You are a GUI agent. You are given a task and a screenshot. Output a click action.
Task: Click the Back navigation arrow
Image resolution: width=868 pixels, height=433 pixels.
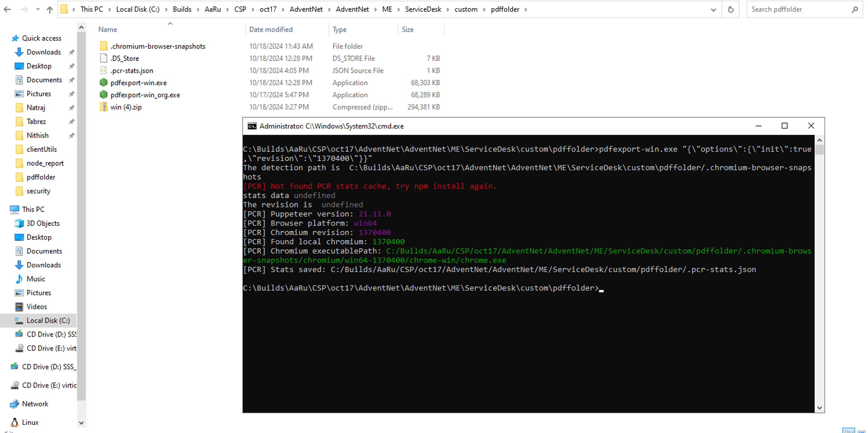[8, 10]
